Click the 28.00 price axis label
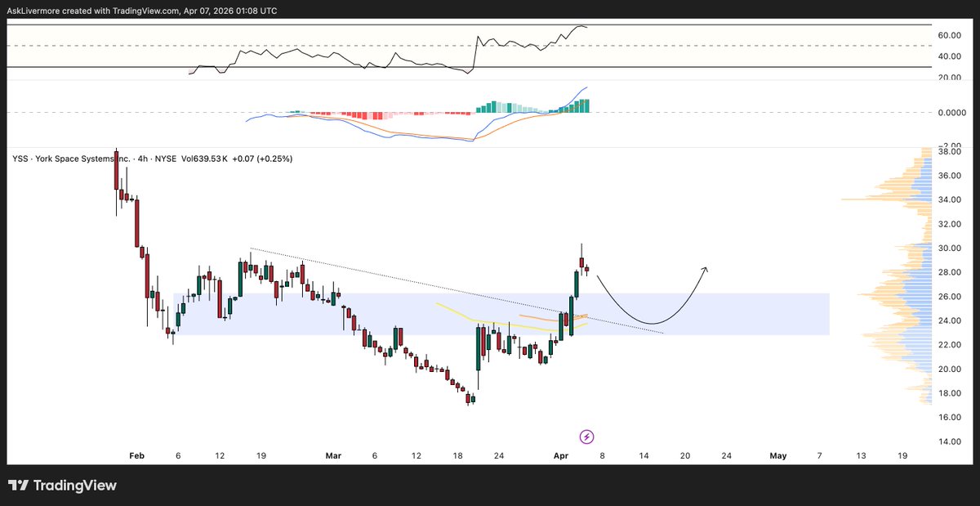The height and width of the screenshot is (506, 980). pyautogui.click(x=948, y=272)
